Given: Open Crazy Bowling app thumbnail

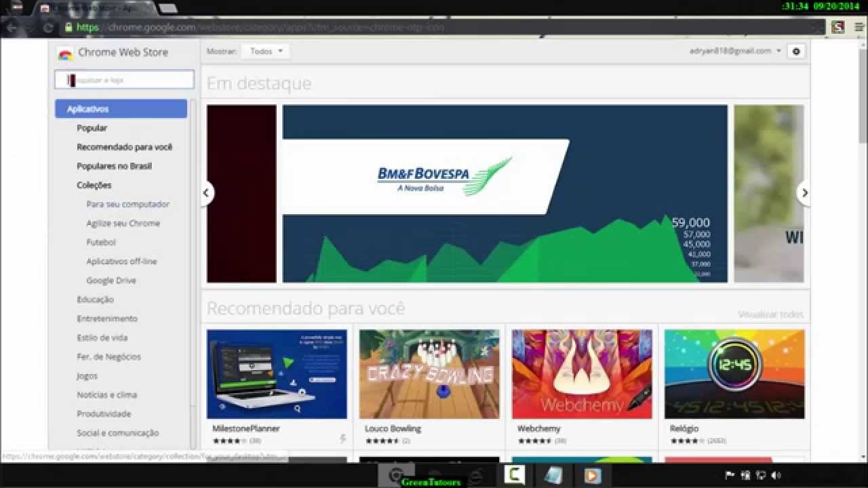Looking at the screenshot, I should tap(429, 374).
